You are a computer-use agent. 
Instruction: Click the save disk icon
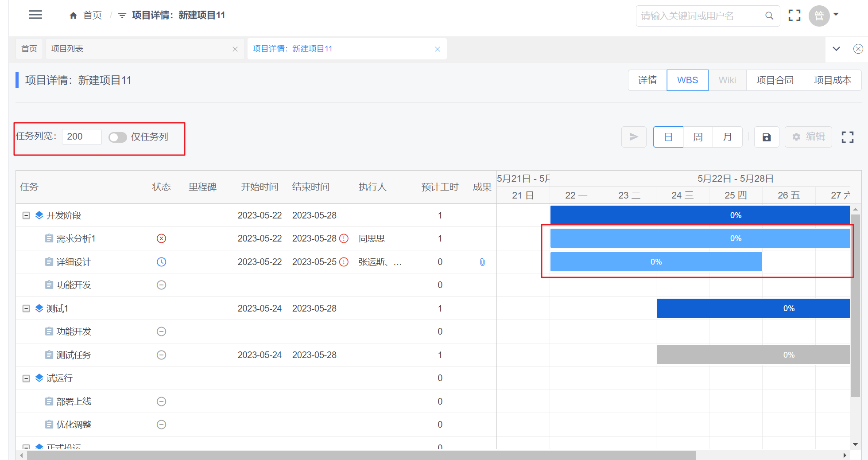[767, 137]
